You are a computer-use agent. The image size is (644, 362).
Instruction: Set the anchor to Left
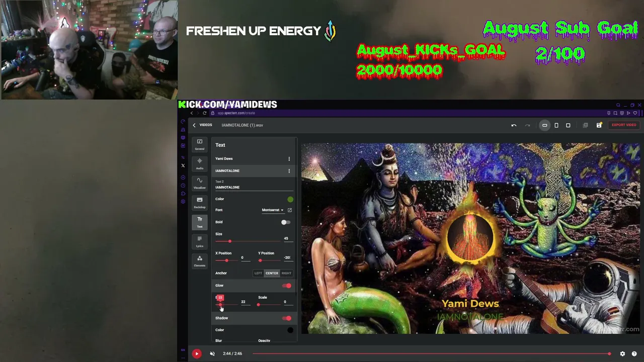258,273
